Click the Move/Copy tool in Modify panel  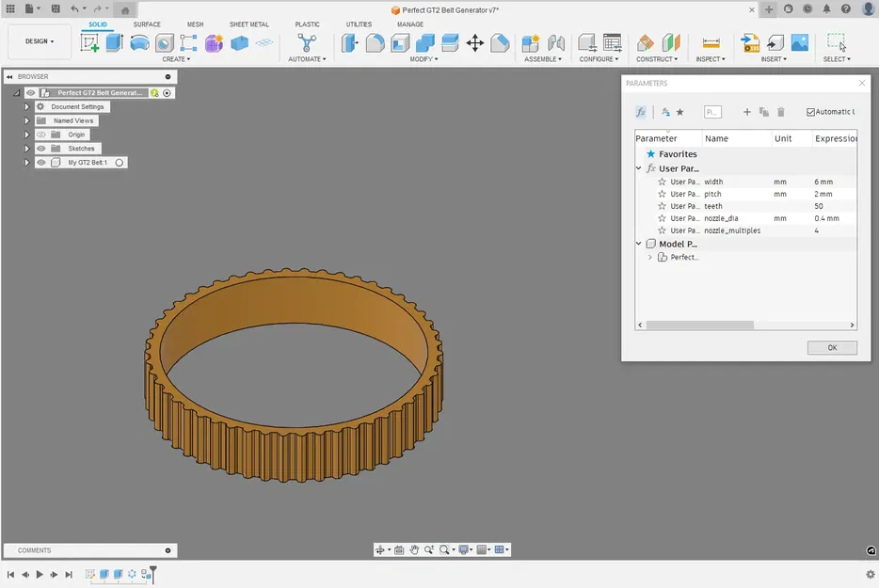[x=475, y=42]
